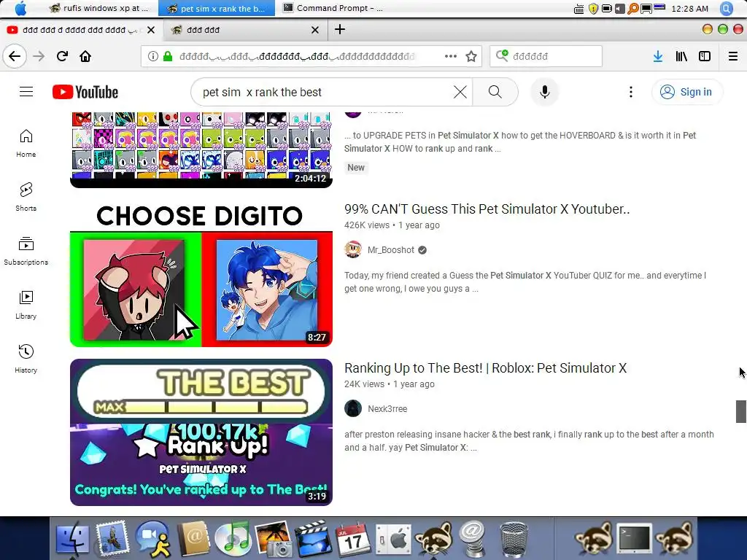Image resolution: width=747 pixels, height=560 pixels.
Task: Reload the current page
Action: pyautogui.click(x=63, y=56)
